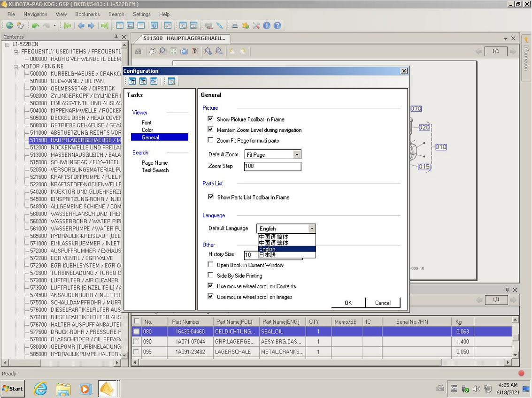Click the green undo arrow in the main toolbar
Image resolution: width=532 pixels, height=398 pixels.
35,25
